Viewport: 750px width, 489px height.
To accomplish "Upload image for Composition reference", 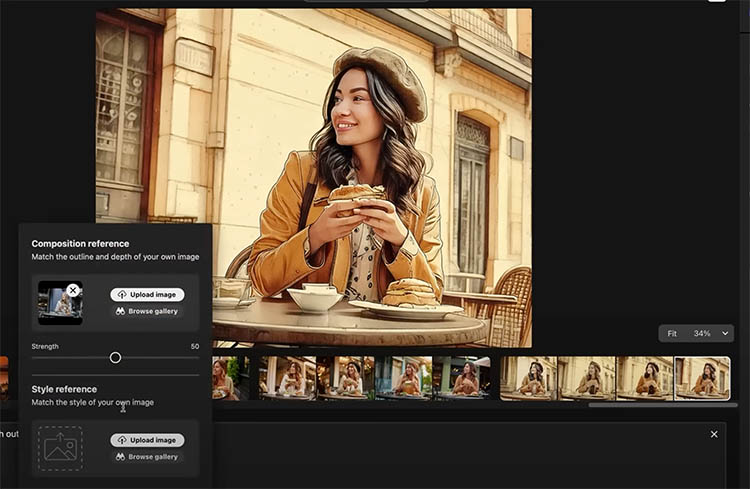I will click(147, 295).
